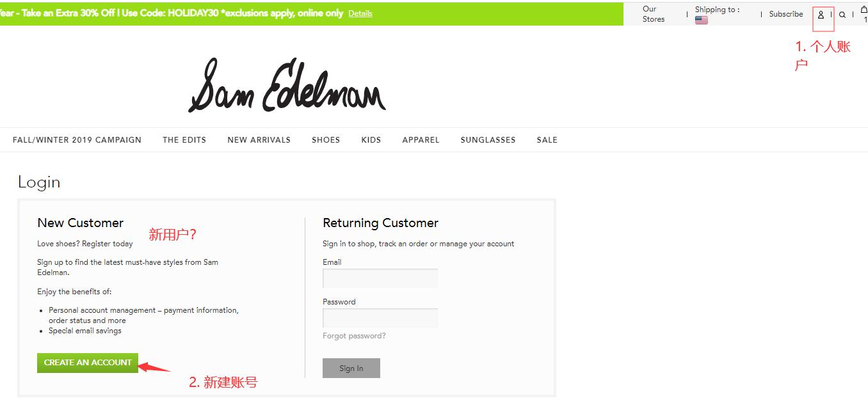
Task: Open the user account icon
Action: click(x=821, y=15)
